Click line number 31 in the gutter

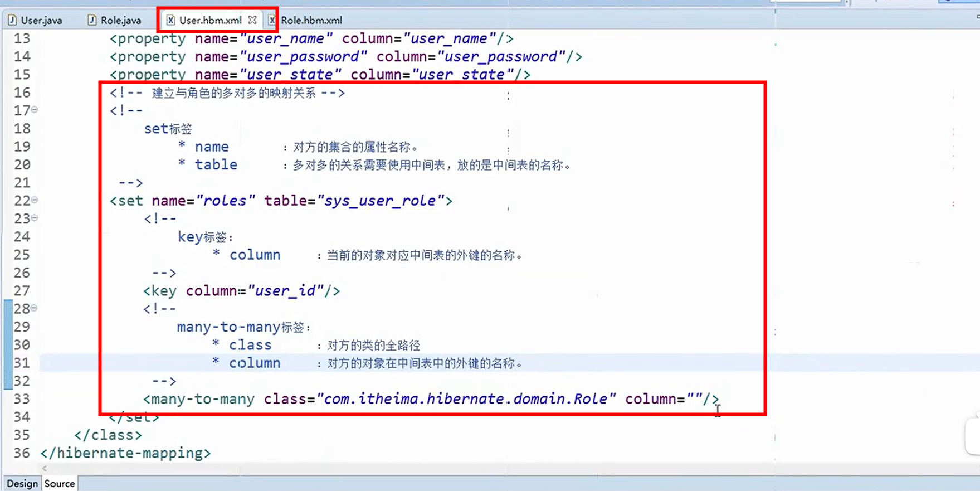(22, 363)
